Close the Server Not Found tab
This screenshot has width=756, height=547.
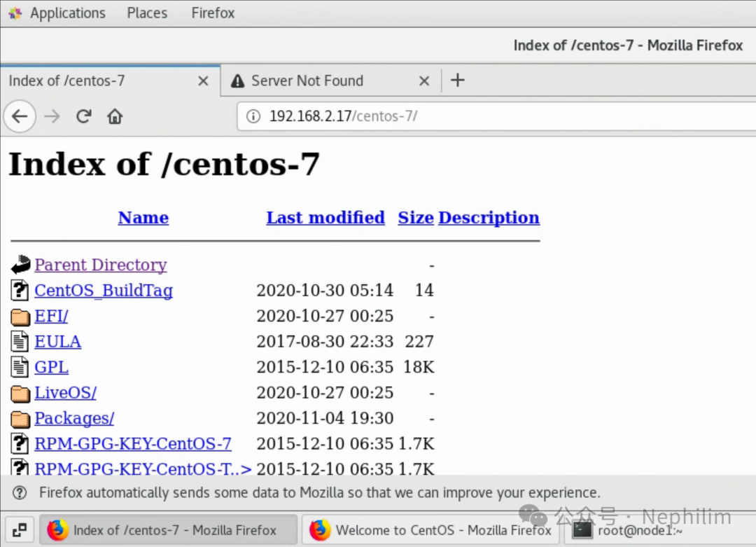pos(424,81)
